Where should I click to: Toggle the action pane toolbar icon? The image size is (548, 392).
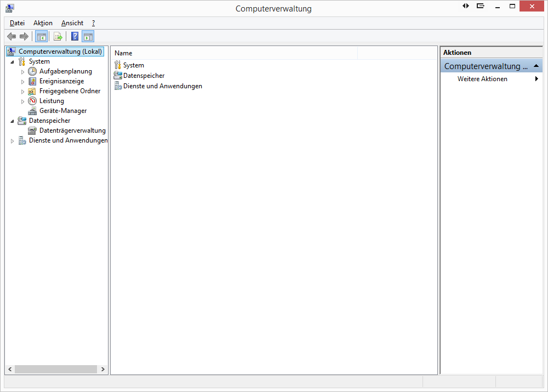[x=88, y=36]
